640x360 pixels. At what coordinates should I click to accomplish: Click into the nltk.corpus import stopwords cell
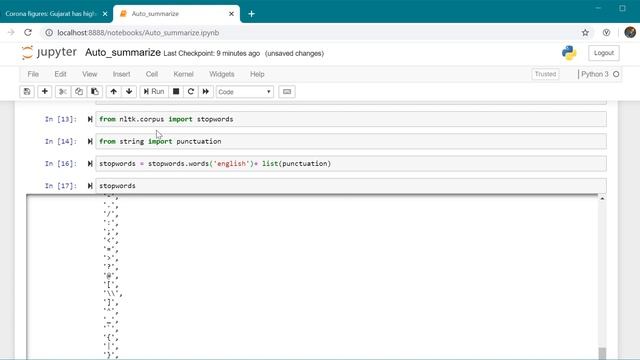tap(351, 119)
